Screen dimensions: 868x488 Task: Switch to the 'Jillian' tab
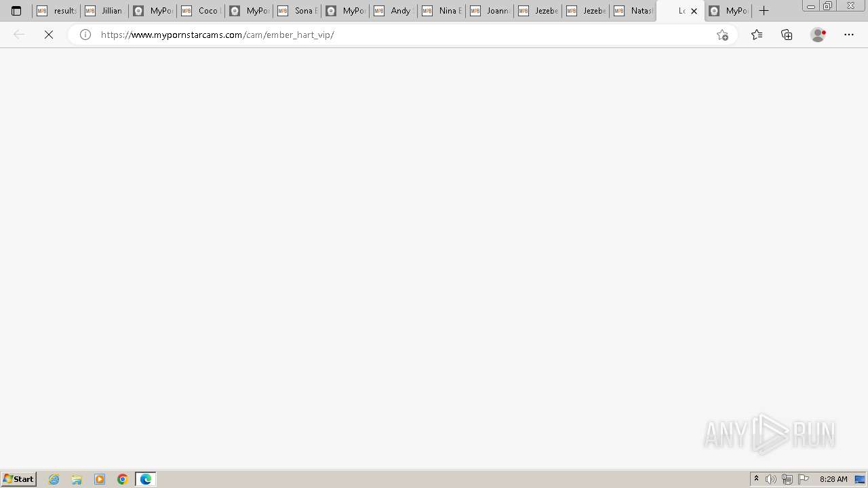click(104, 11)
